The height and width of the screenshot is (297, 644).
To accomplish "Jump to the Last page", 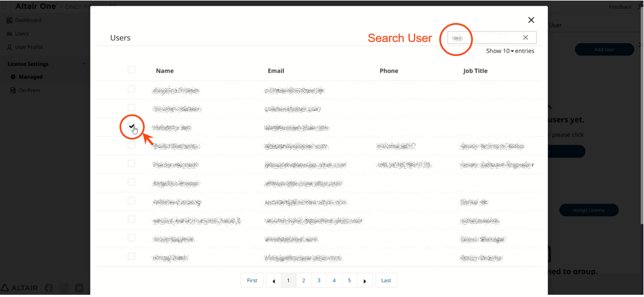I will click(x=386, y=281).
